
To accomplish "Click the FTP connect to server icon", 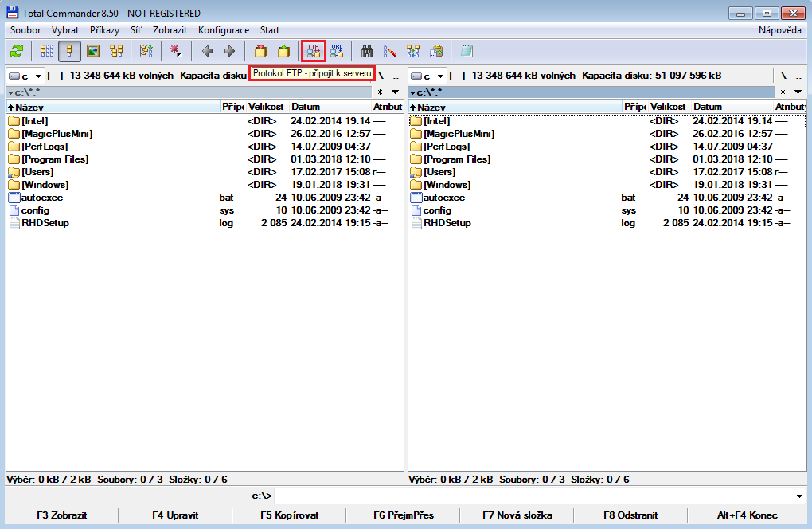I will click(x=313, y=52).
